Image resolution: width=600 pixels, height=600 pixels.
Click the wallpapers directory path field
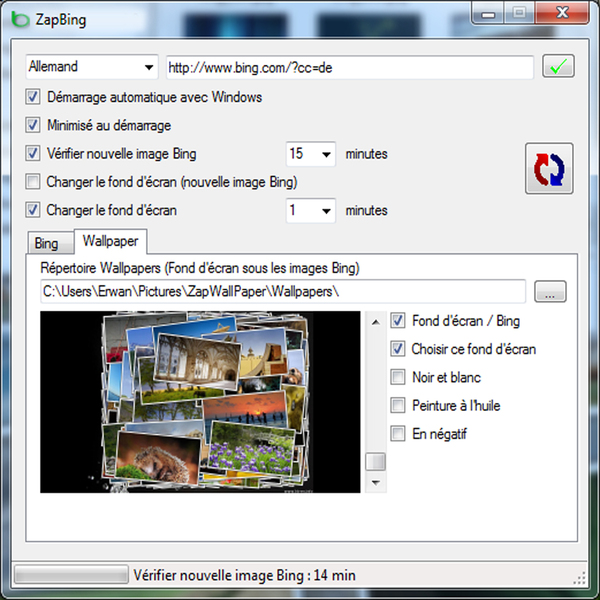(283, 292)
